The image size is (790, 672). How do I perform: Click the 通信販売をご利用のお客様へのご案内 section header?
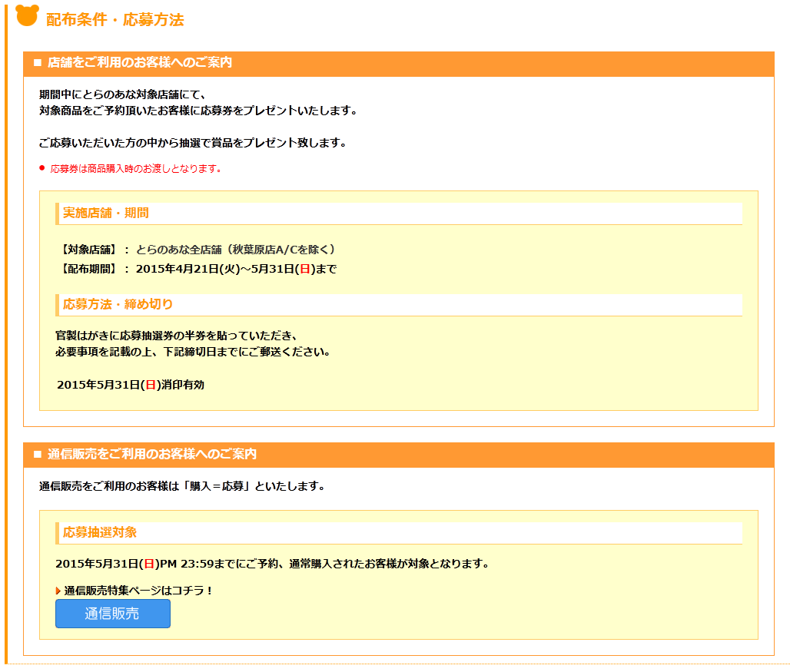click(399, 455)
